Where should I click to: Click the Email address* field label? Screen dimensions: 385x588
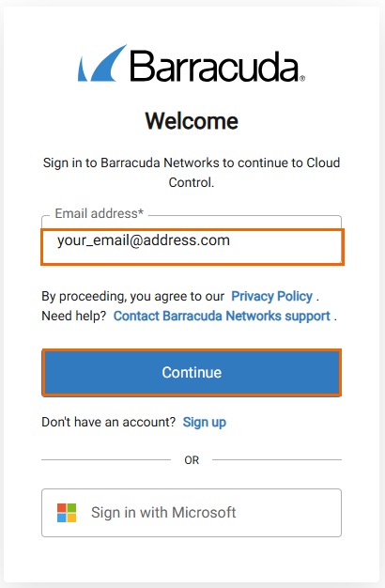[100, 213]
